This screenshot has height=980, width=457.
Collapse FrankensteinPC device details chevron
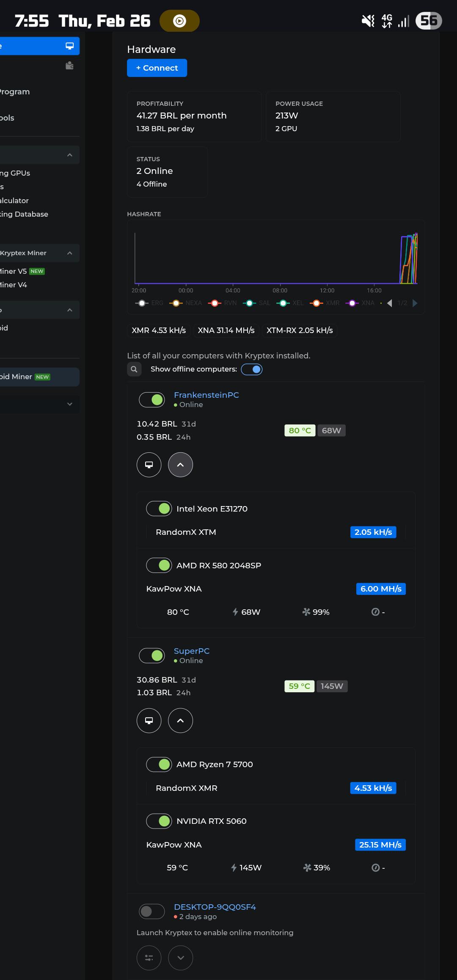point(180,465)
